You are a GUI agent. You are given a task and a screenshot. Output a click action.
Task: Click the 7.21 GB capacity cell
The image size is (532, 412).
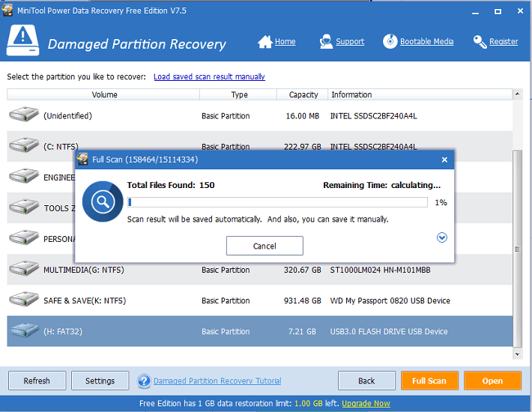(302, 332)
